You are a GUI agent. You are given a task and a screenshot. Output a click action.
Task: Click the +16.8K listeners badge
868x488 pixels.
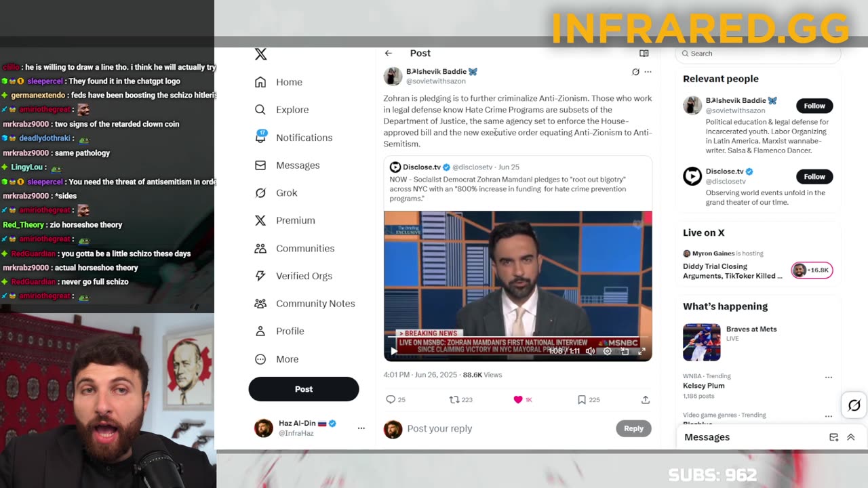coord(812,270)
